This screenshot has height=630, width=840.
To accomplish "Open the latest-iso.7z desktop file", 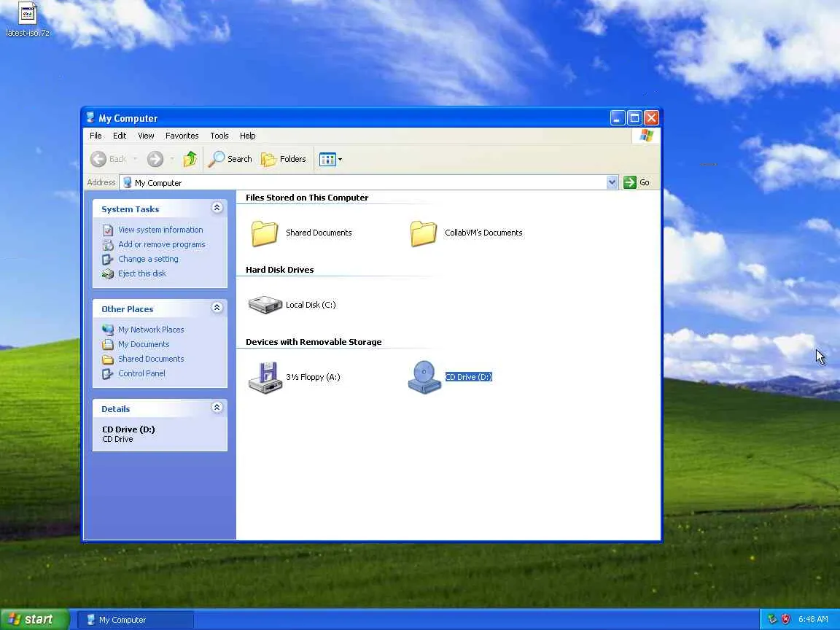I will 27,18.
